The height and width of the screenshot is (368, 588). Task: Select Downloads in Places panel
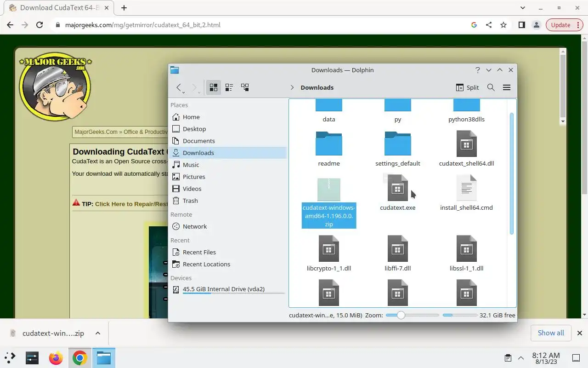[x=228, y=153]
